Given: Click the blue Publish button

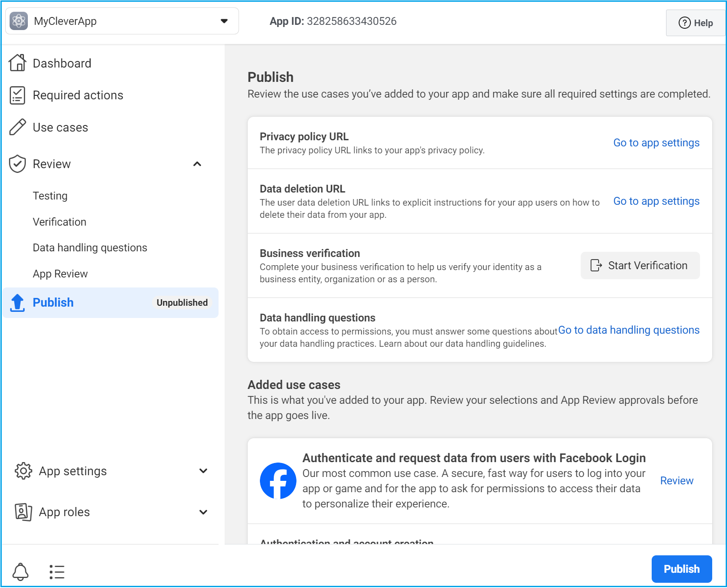Looking at the screenshot, I should [x=682, y=569].
